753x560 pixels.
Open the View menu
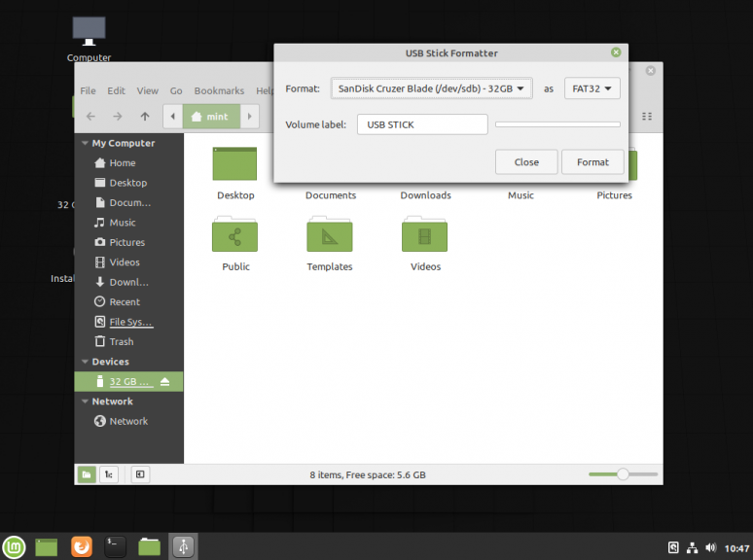pyautogui.click(x=148, y=90)
